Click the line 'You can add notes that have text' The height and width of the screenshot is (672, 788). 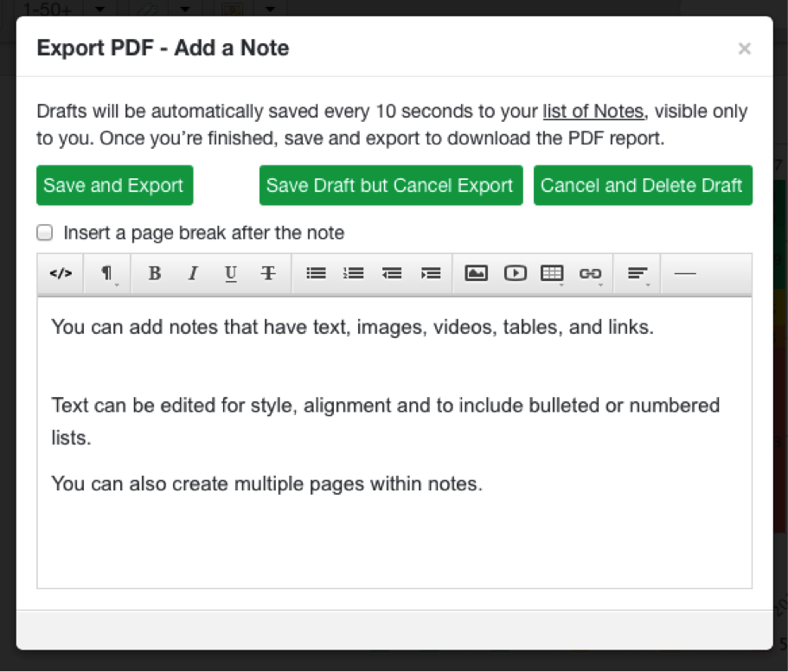coord(352,327)
